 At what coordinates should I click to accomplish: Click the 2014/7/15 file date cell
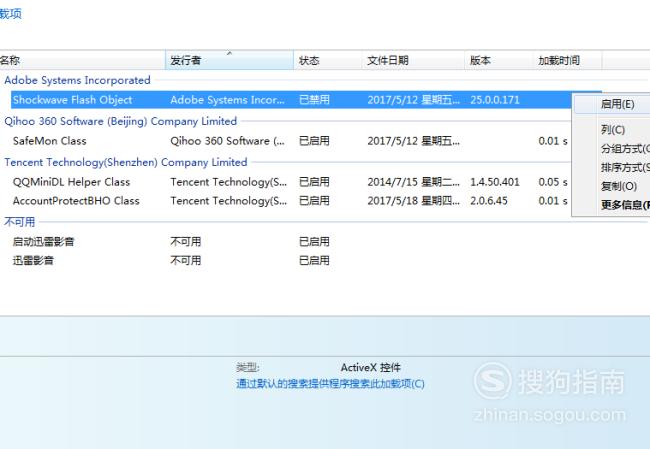coord(413,182)
